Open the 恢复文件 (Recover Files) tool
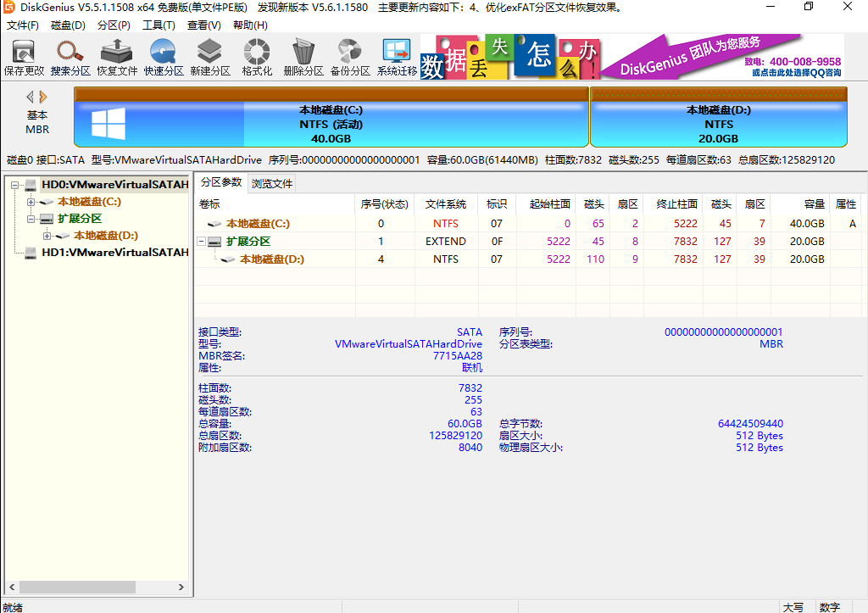 pos(117,56)
